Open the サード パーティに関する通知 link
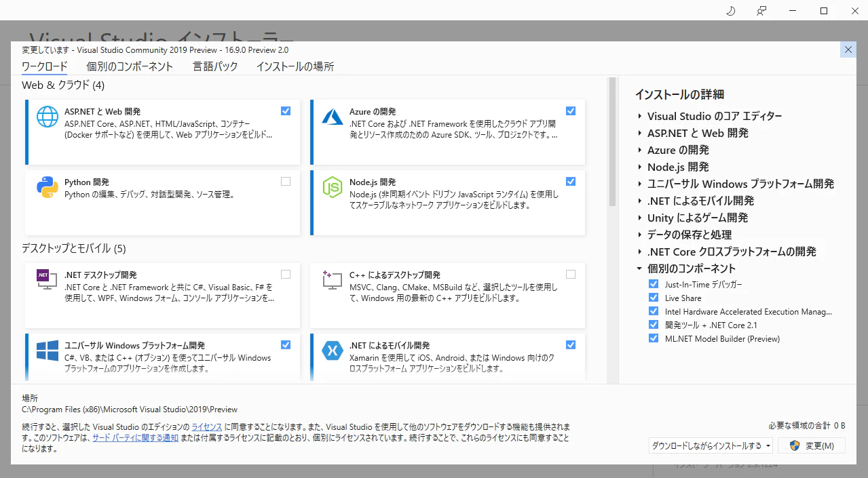The width and height of the screenshot is (868, 478). [x=135, y=438]
